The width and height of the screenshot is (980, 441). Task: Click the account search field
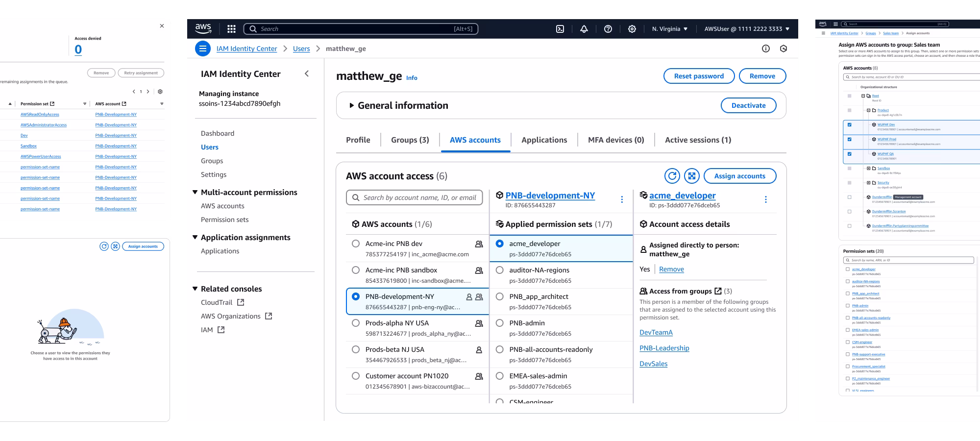pos(414,197)
